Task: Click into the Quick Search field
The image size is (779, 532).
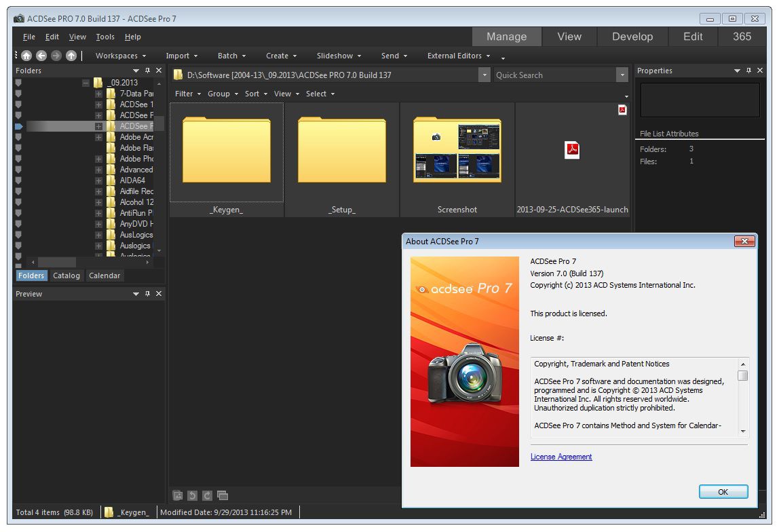Action: (x=555, y=75)
